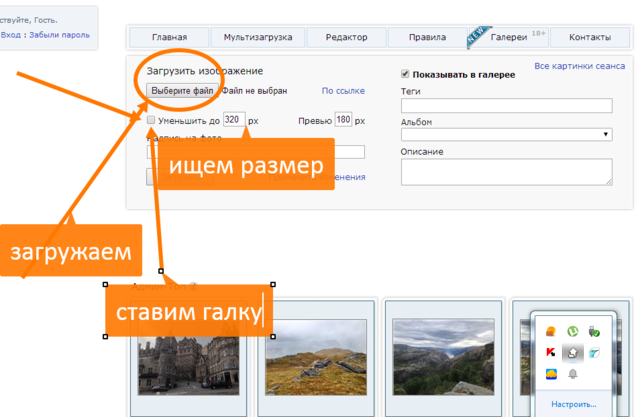The image size is (640, 417).
Task: Open 'Все картинки сеанса' link
Action: 580,66
